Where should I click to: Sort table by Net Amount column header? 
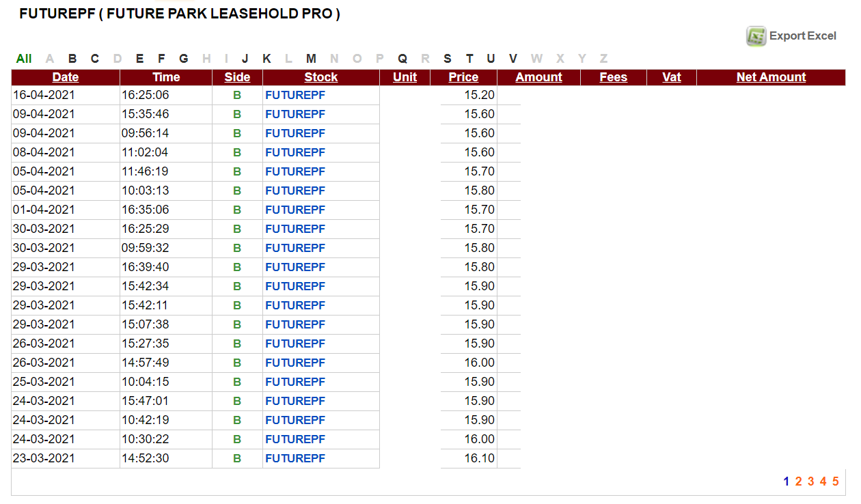(x=771, y=77)
